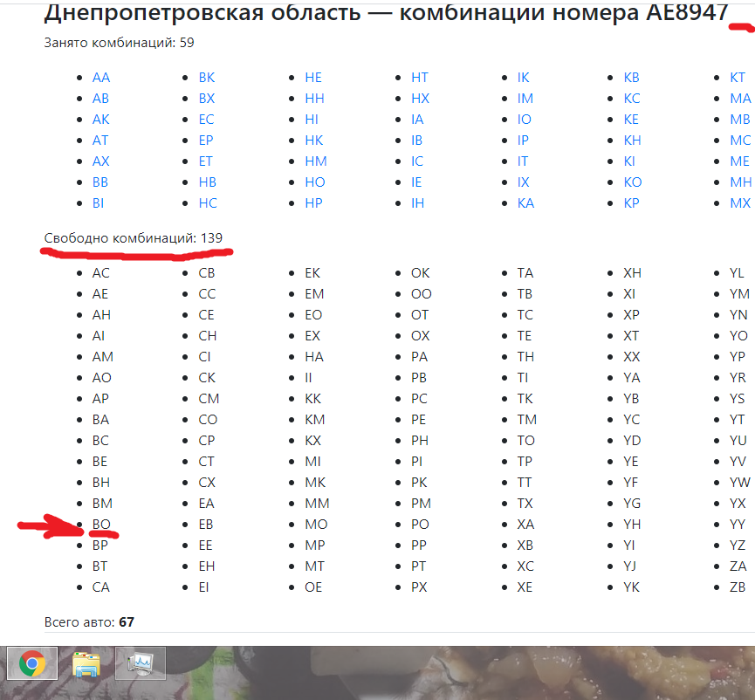This screenshot has width=755, height=700.
Task: Open the IX combination link
Action: (x=524, y=182)
